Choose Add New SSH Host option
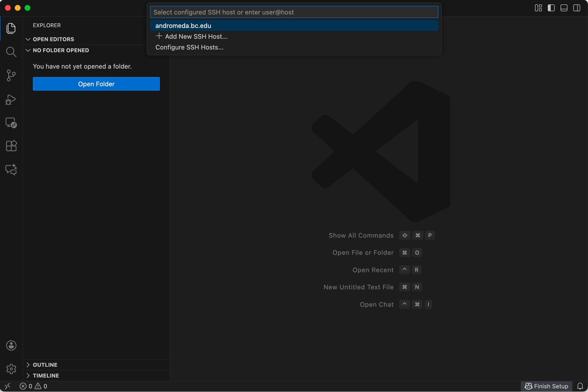This screenshot has height=392, width=588. pos(196,37)
